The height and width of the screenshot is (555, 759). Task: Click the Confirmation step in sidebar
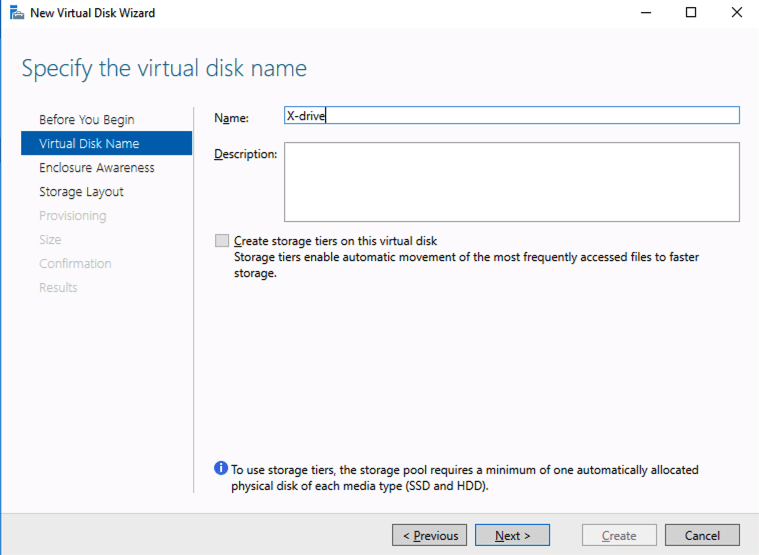[75, 264]
